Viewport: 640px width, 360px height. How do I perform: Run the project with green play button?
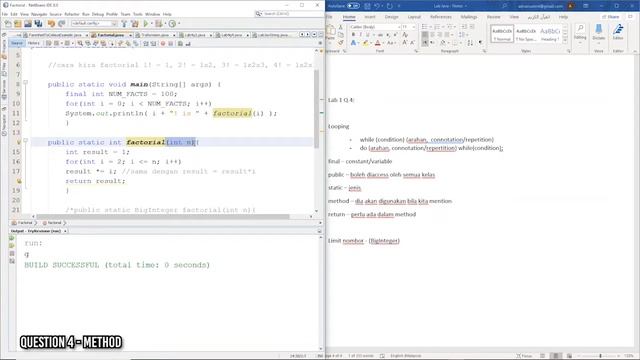click(x=145, y=24)
